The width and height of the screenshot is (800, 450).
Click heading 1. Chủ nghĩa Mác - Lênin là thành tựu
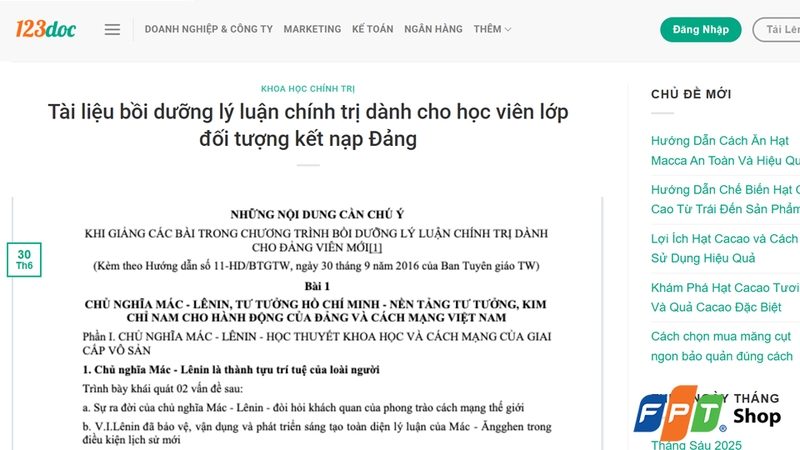[231, 369]
